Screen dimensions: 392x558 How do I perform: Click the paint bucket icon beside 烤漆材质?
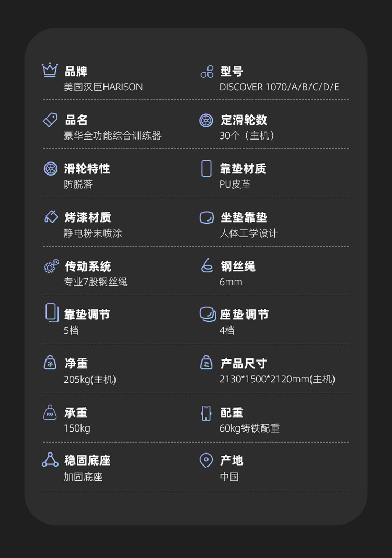51,216
